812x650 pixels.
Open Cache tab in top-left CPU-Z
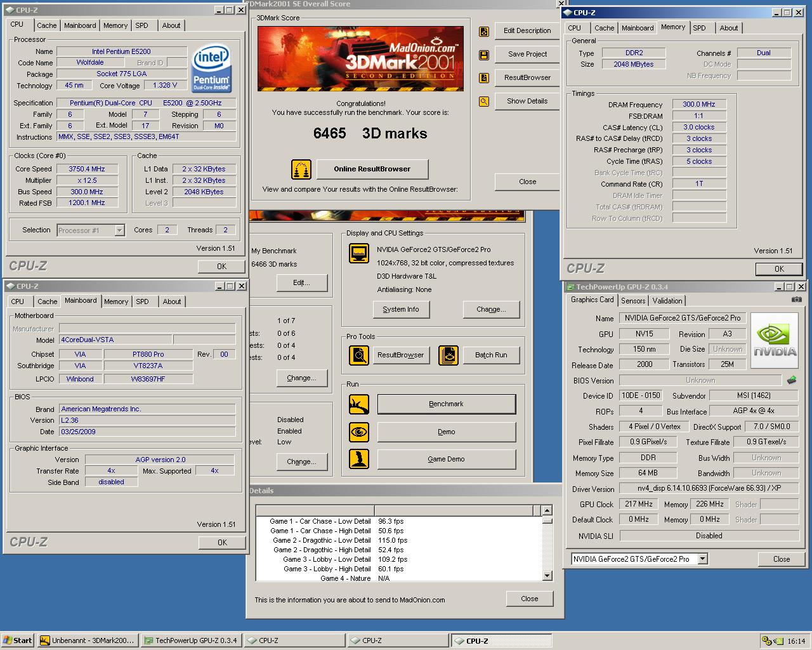click(47, 25)
